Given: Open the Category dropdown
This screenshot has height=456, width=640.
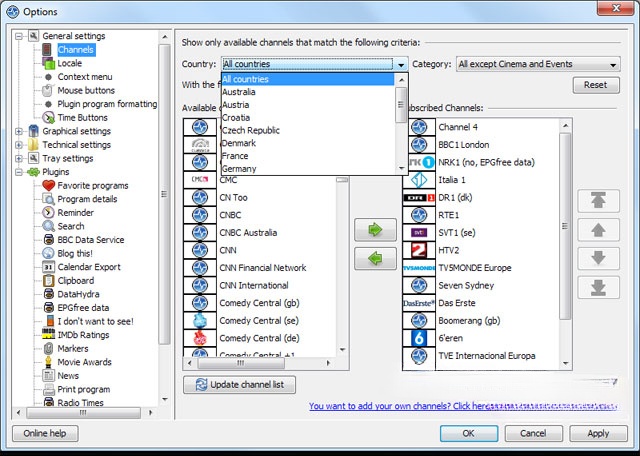Looking at the screenshot, I should click(538, 64).
